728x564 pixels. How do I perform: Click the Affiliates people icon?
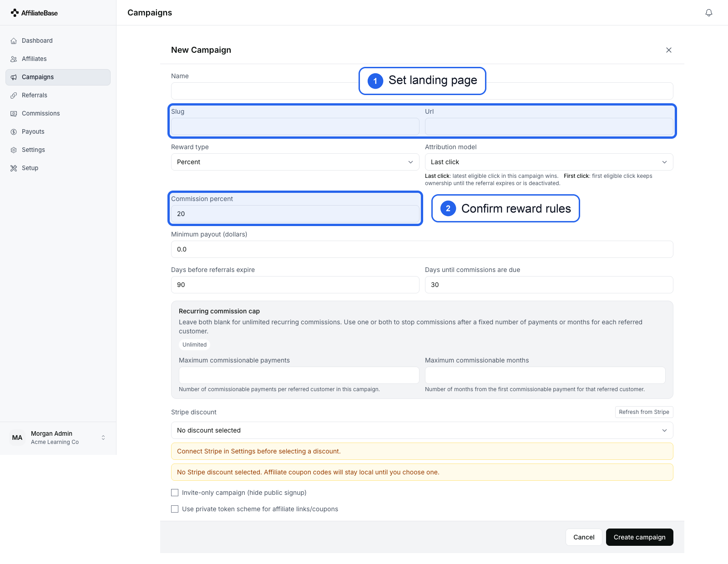[x=14, y=59]
